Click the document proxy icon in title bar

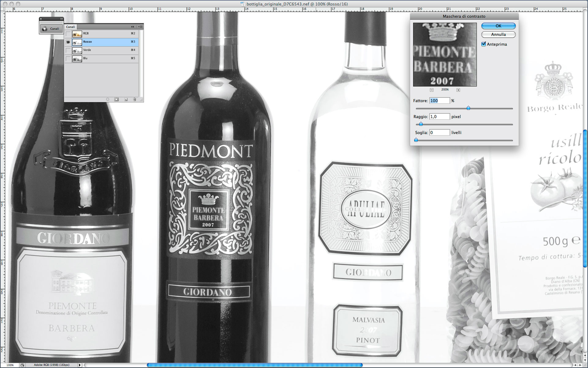[x=243, y=4]
